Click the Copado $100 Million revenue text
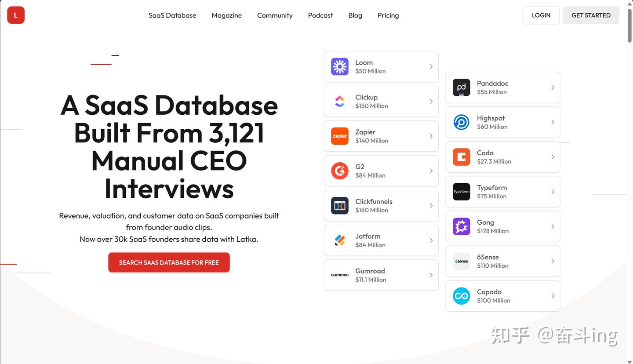This screenshot has height=364, width=633. [494, 300]
